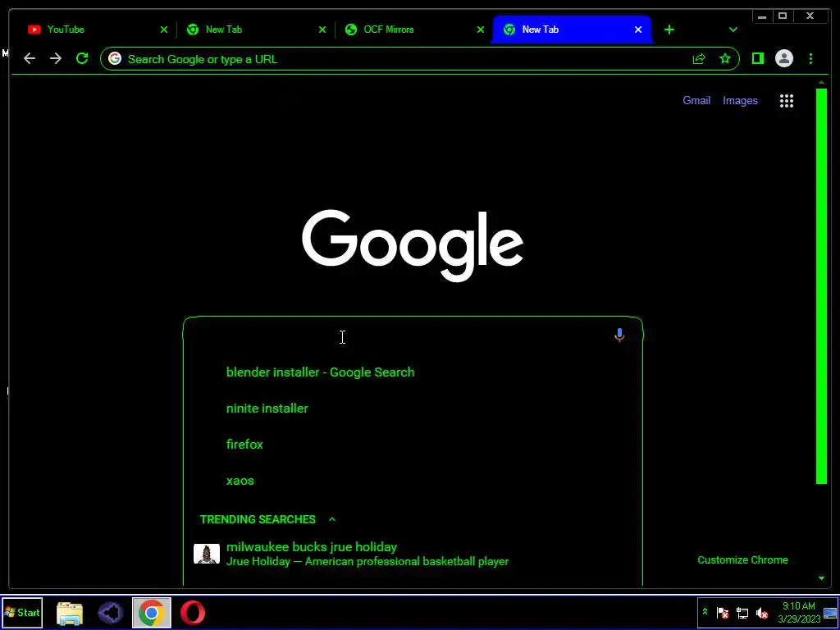Click the Google logo
The width and height of the screenshot is (840, 630).
coord(413,245)
